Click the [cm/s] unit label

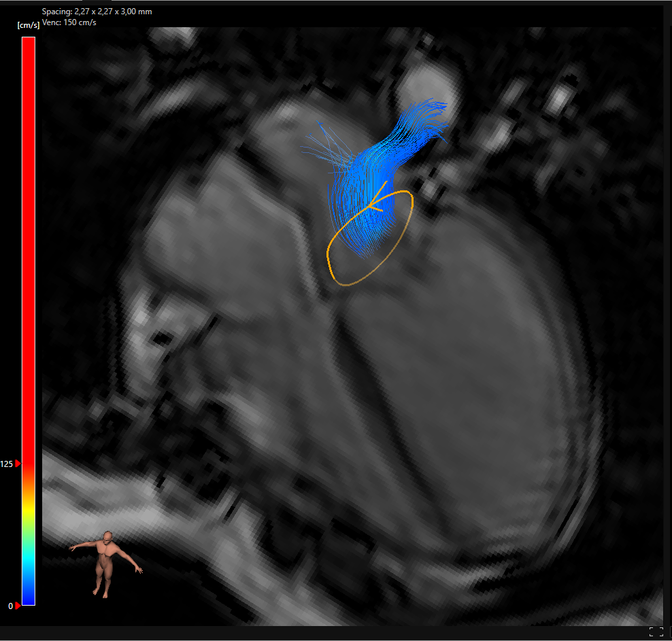pyautogui.click(x=28, y=26)
